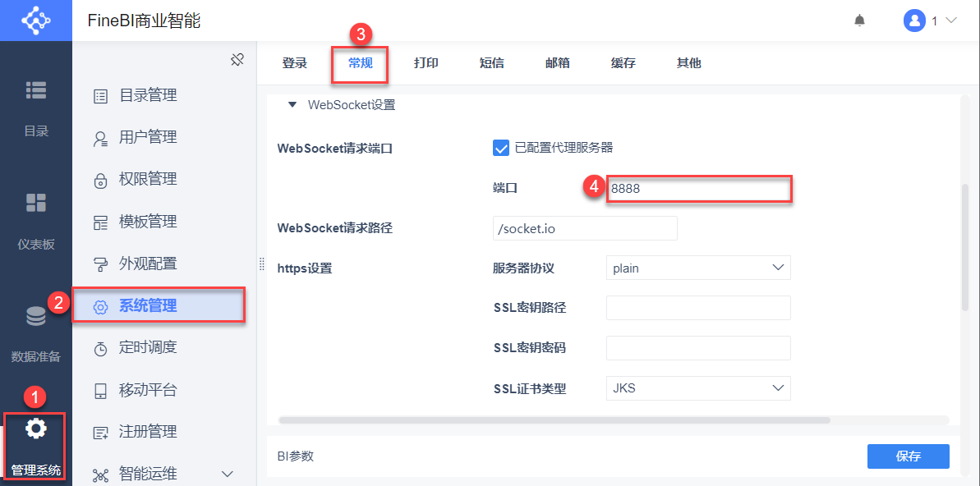Switch to the 缓存 tab

623,63
